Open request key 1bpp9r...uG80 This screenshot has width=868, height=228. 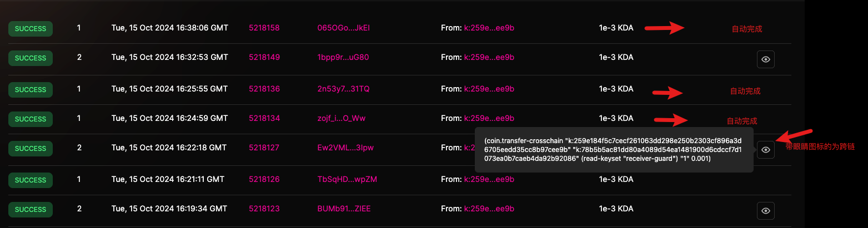343,57
